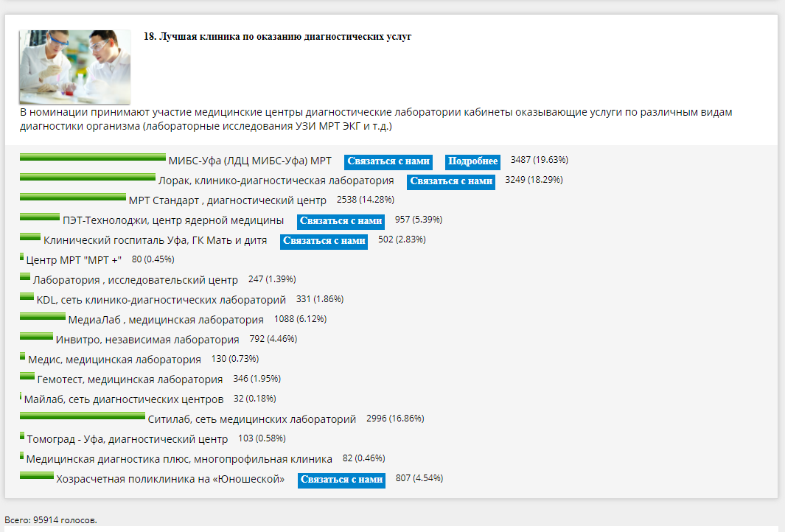The image size is (785, 532).
Task: Click the vote count 792 (4.46%)
Action: tap(273, 339)
